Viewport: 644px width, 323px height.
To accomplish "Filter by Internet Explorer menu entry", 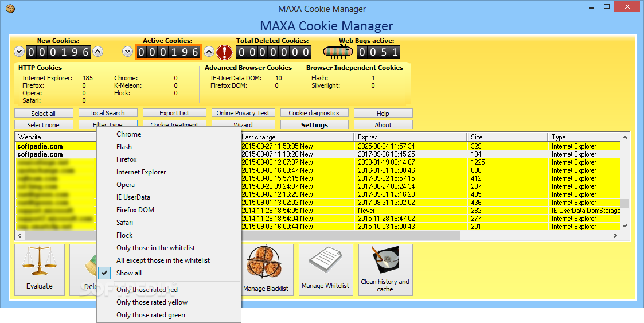I will coord(169,172).
